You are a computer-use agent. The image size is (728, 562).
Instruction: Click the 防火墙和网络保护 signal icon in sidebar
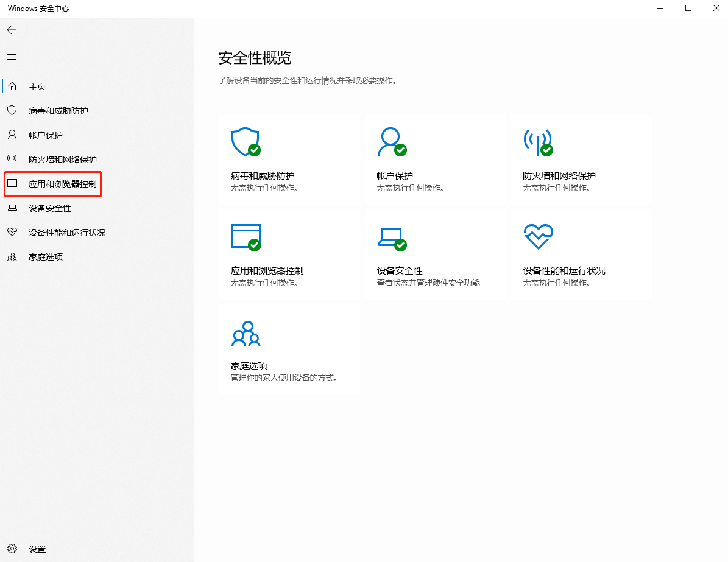coord(12,159)
